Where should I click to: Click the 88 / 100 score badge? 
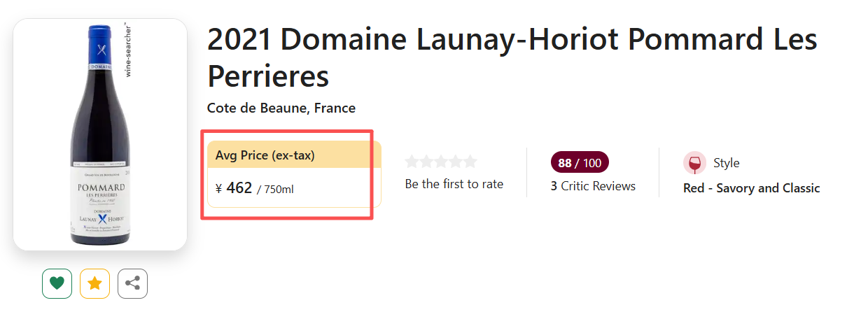(580, 163)
